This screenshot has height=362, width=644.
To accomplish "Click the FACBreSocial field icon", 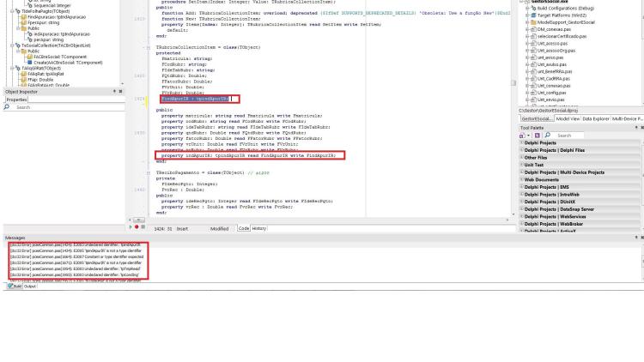I will pos(29,57).
